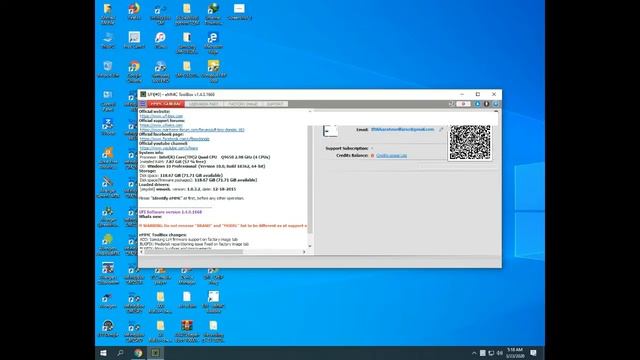Open the Credits usage log link
The image size is (640, 360).
tap(391, 156)
